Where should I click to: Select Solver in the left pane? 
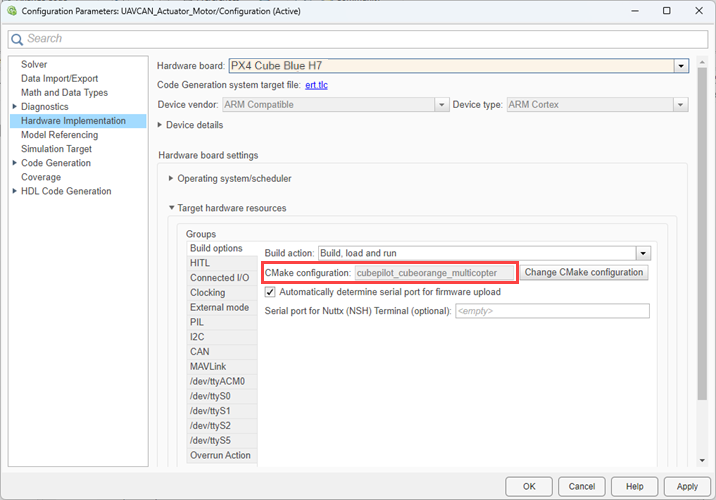[34, 65]
